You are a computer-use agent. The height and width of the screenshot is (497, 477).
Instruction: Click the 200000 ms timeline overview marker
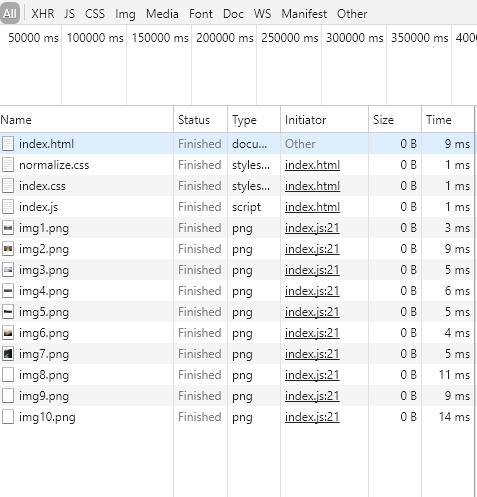coord(225,38)
